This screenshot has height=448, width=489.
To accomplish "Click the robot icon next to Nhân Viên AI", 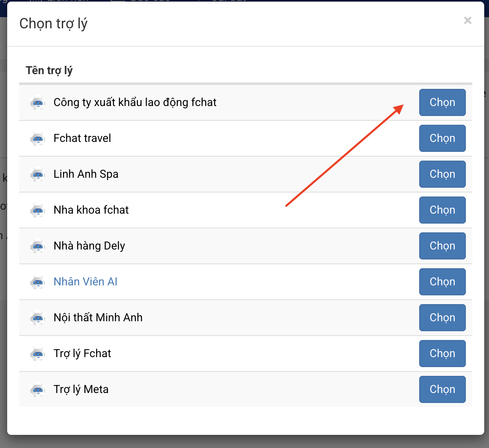I will (x=38, y=282).
